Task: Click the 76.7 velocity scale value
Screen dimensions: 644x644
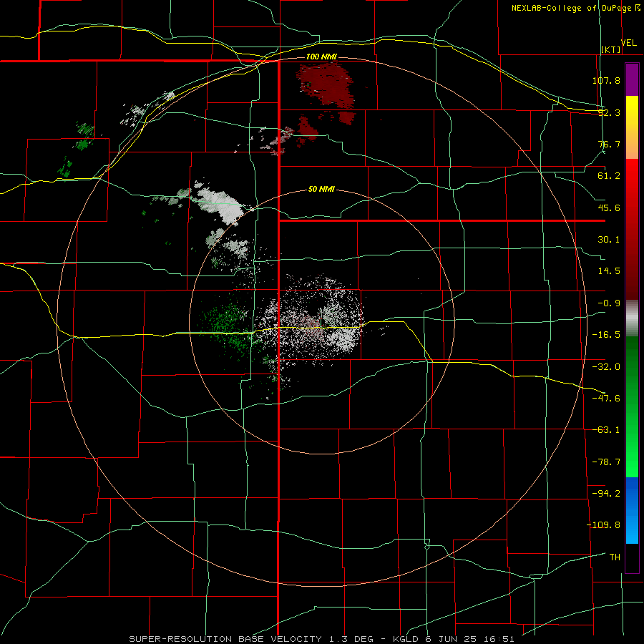Action: coord(609,144)
